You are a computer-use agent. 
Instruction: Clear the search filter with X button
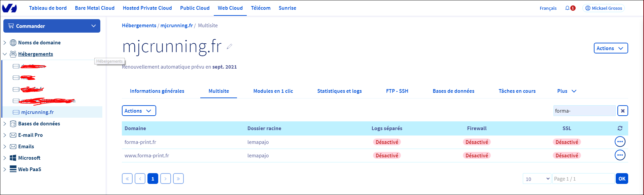(622, 111)
